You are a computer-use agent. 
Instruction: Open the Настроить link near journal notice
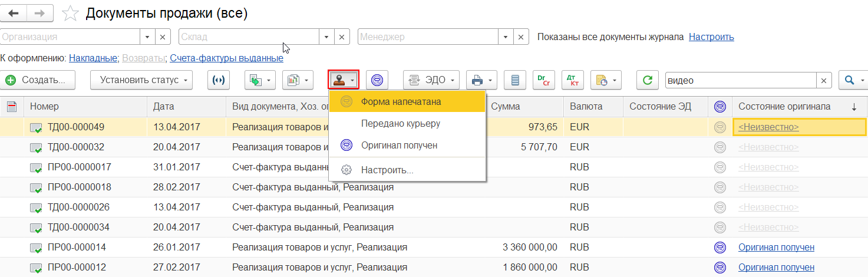tap(711, 37)
